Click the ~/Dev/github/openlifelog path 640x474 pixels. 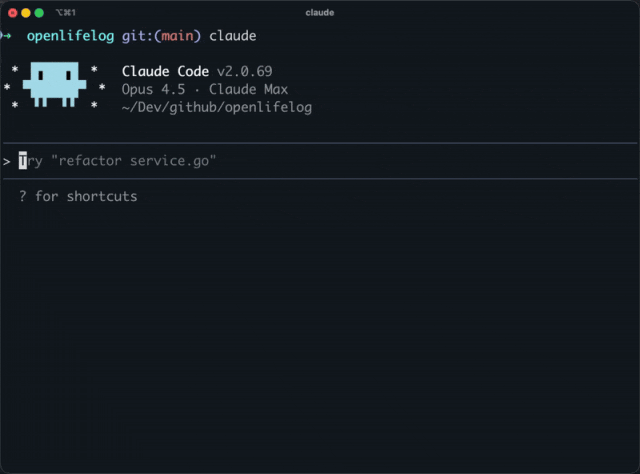(216, 107)
